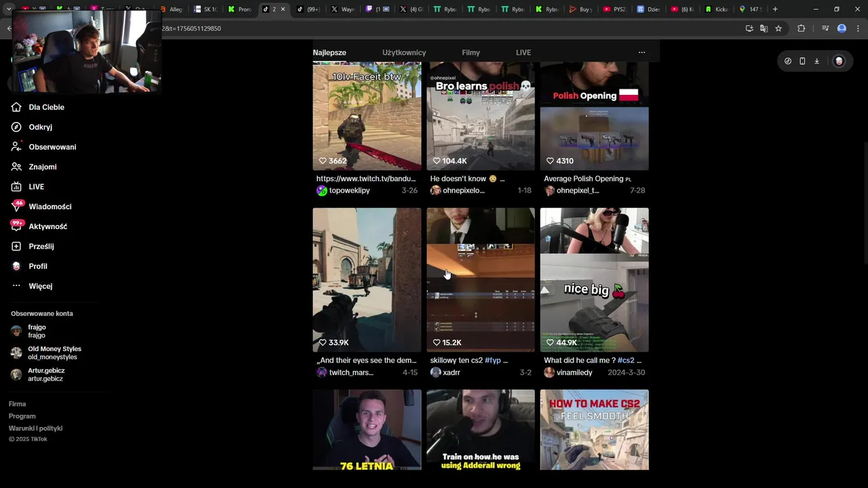The width and height of the screenshot is (868, 488).
Task: Click the #fyp hashtag in skillowy caption
Action: (491, 361)
